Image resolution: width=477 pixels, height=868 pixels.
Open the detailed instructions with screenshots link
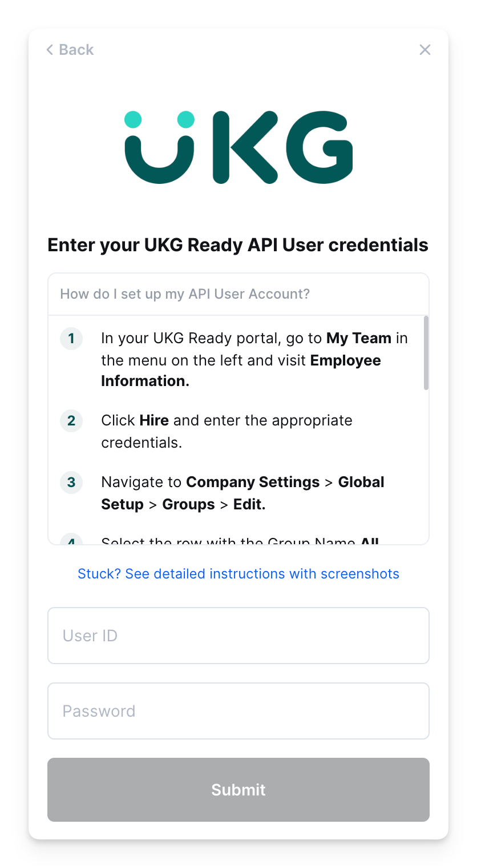pos(238,574)
